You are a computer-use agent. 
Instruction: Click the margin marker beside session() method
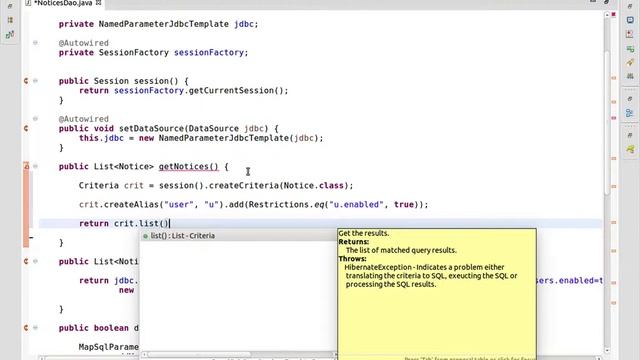pos(26,81)
